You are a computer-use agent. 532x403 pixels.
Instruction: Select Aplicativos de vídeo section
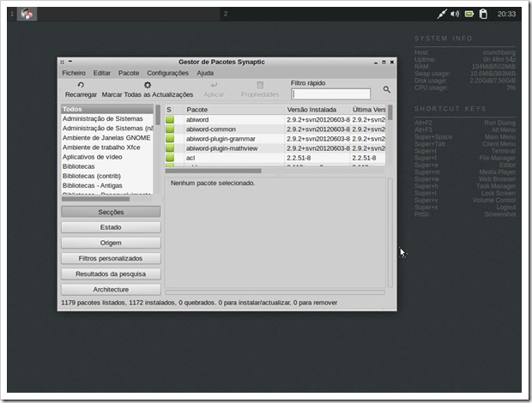(x=107, y=157)
